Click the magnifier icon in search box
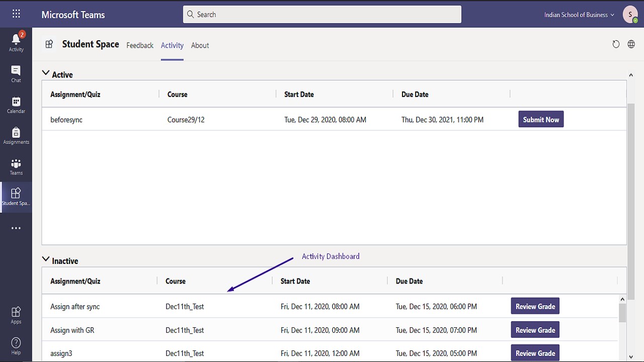 pyautogui.click(x=190, y=14)
